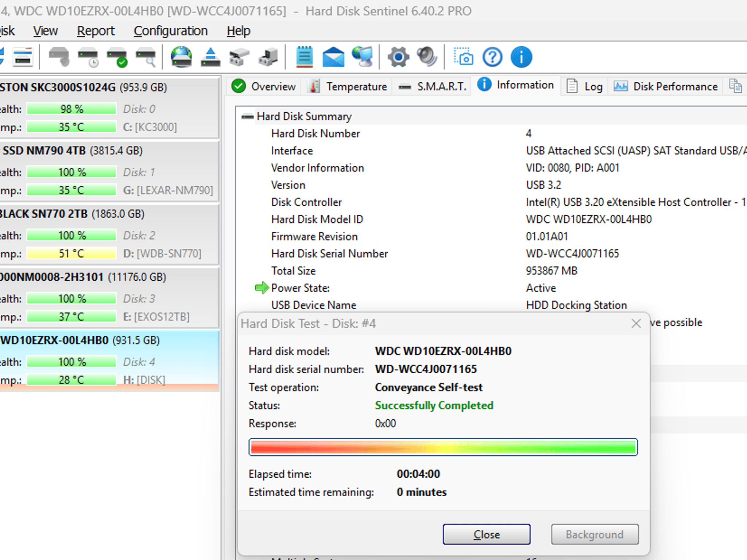
Task: Open the Help menu
Action: tap(239, 31)
